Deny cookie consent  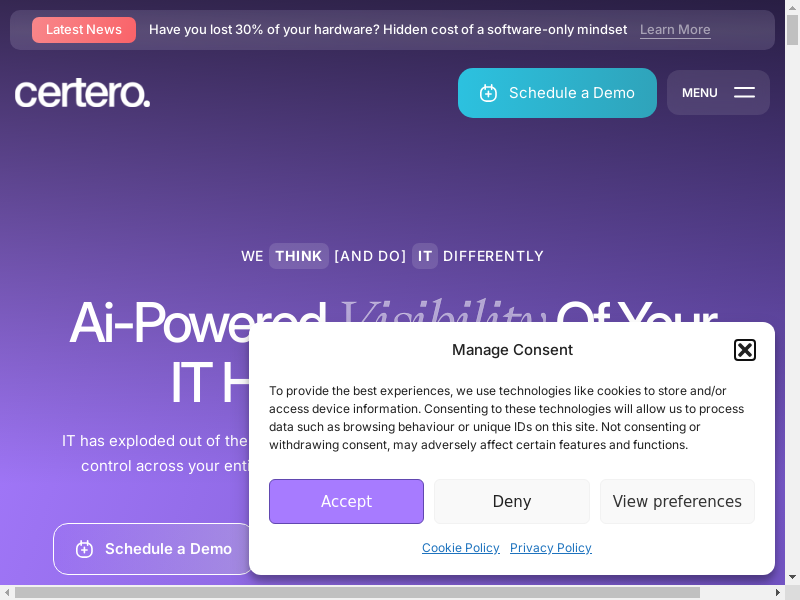(x=511, y=501)
